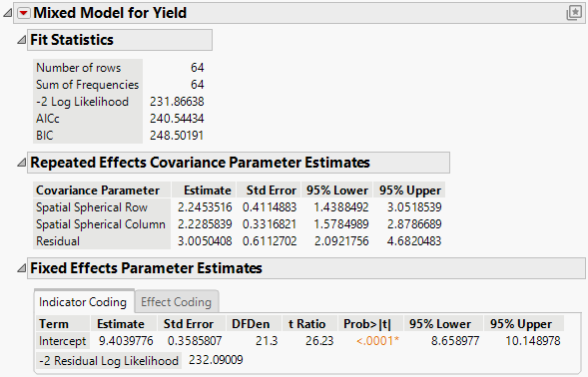Collapse the Fit Statistics section

21,40
